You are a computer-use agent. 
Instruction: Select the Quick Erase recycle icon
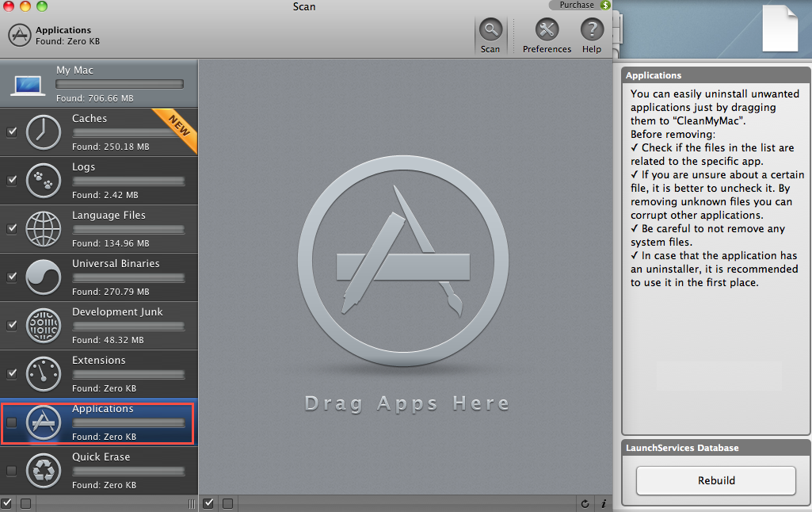pyautogui.click(x=44, y=471)
